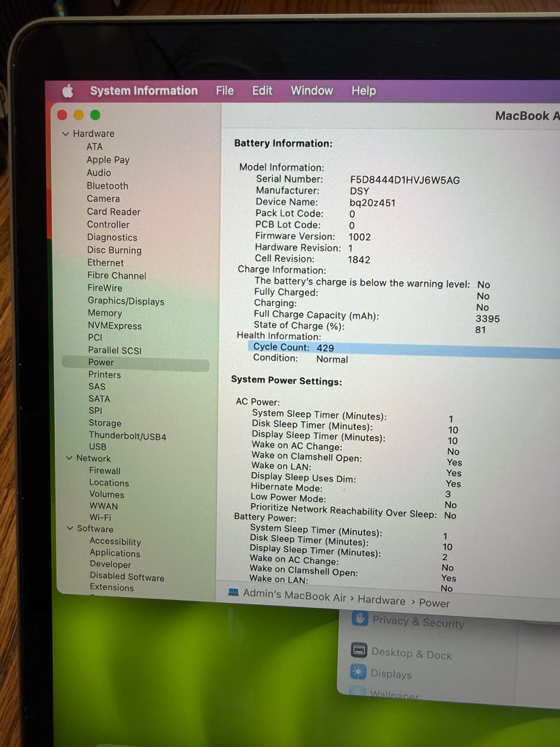Select Apple Pay in the sidebar

point(108,160)
